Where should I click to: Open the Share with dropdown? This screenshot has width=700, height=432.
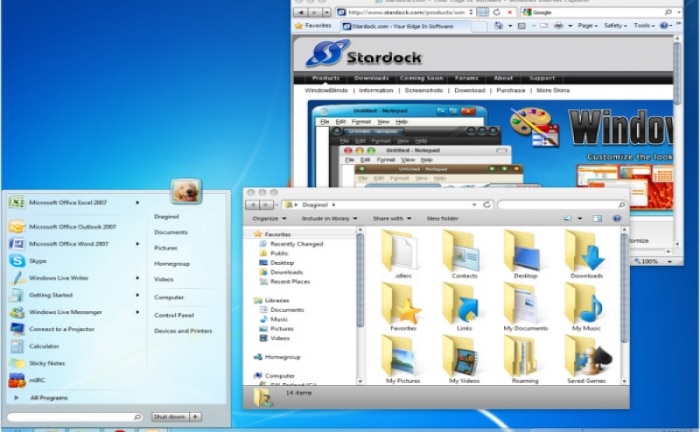coord(392,219)
